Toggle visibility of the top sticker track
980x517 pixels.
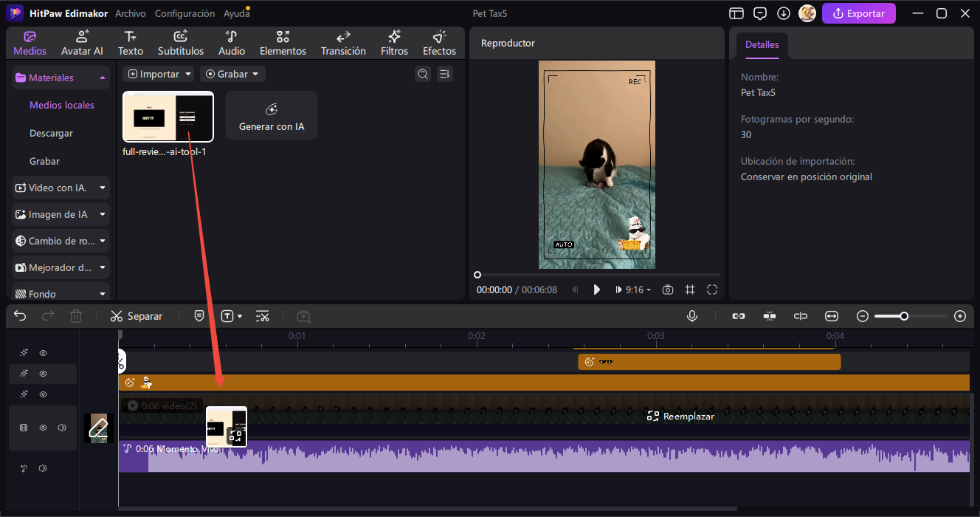pos(43,353)
